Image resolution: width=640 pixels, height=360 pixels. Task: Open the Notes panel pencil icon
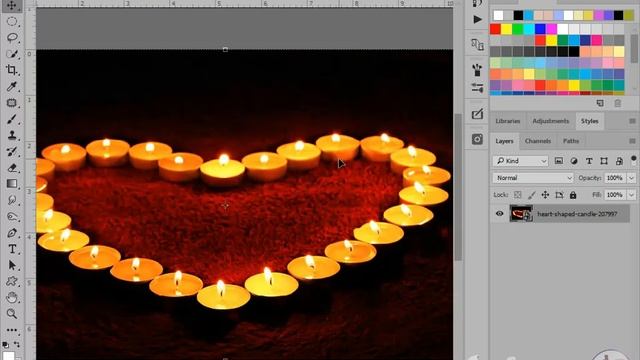click(x=477, y=114)
